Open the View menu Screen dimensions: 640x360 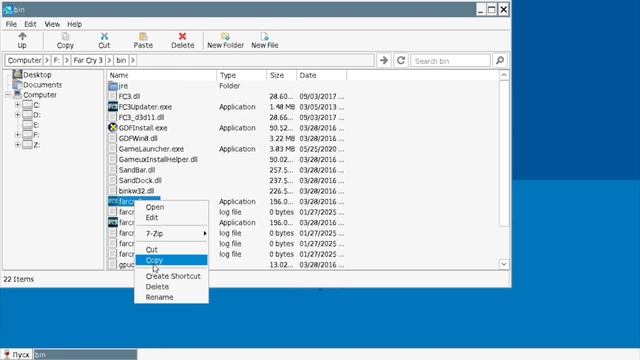pyautogui.click(x=52, y=24)
